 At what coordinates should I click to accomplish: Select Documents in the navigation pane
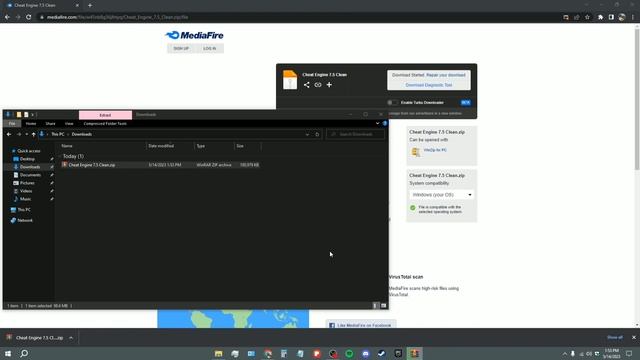[x=30, y=175]
